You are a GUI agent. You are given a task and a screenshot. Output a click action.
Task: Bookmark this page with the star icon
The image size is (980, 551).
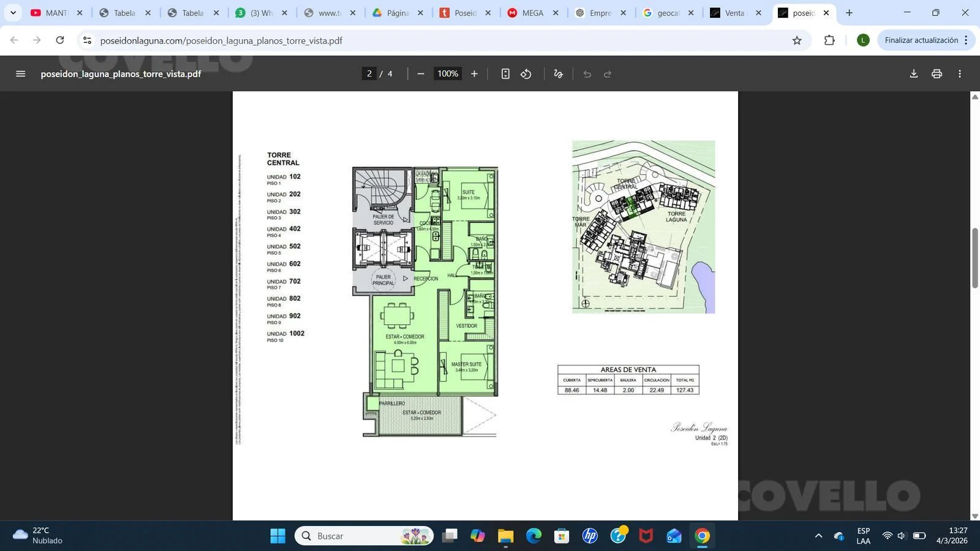pyautogui.click(x=797, y=40)
